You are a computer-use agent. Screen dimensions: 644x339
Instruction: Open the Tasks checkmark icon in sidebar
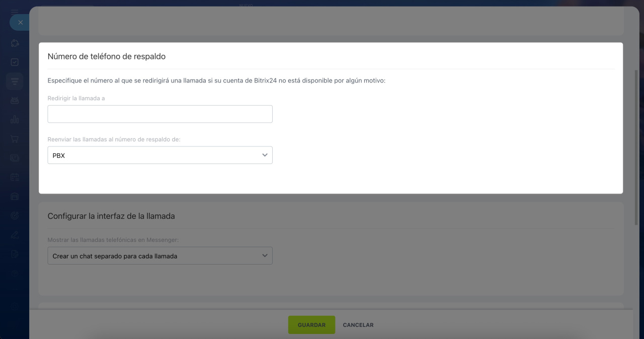pos(15,62)
